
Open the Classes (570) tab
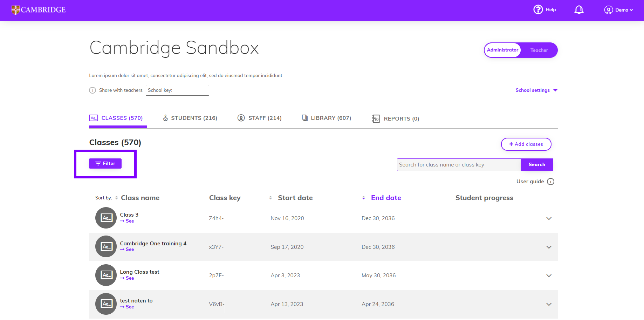click(x=118, y=118)
